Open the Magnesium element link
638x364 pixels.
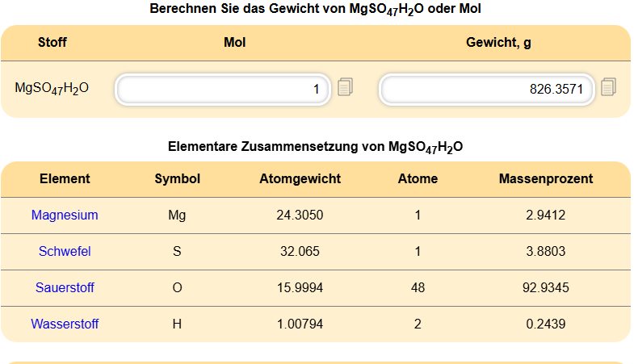[65, 215]
